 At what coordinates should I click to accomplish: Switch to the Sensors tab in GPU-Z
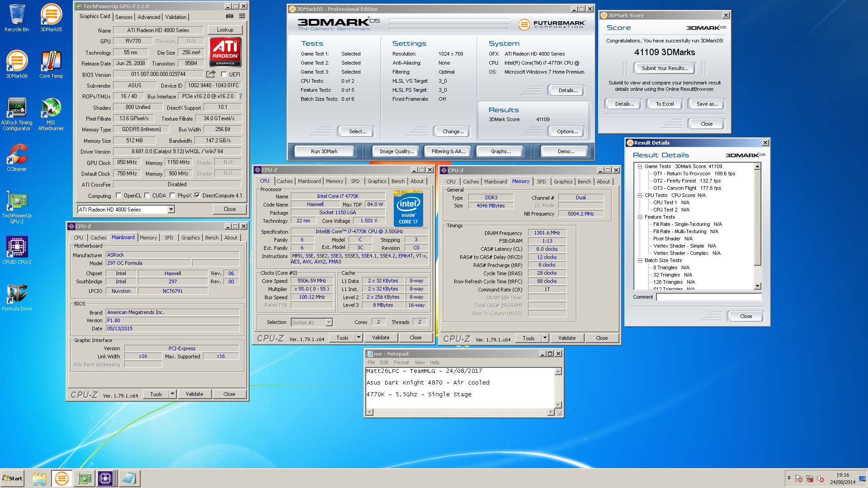pyautogui.click(x=124, y=17)
